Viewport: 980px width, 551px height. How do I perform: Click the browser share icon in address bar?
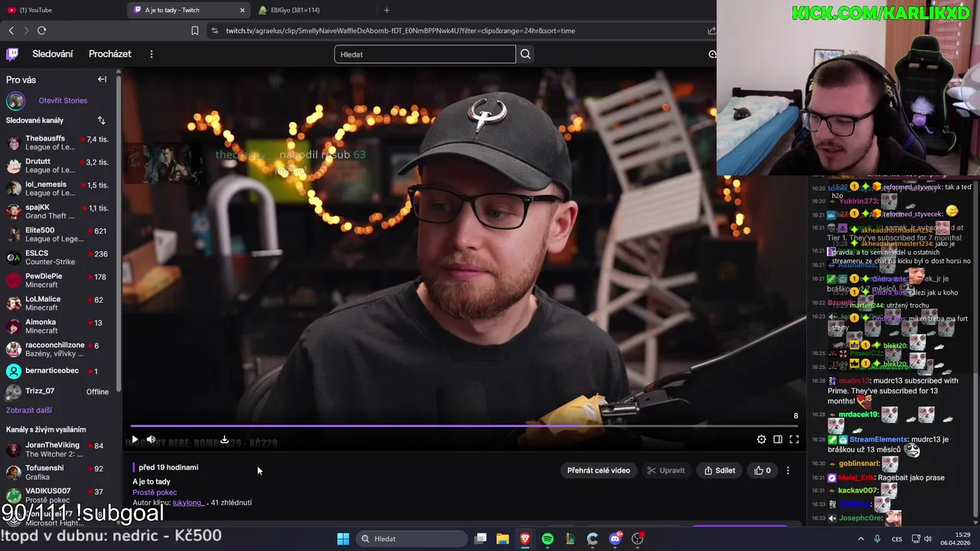click(x=711, y=31)
